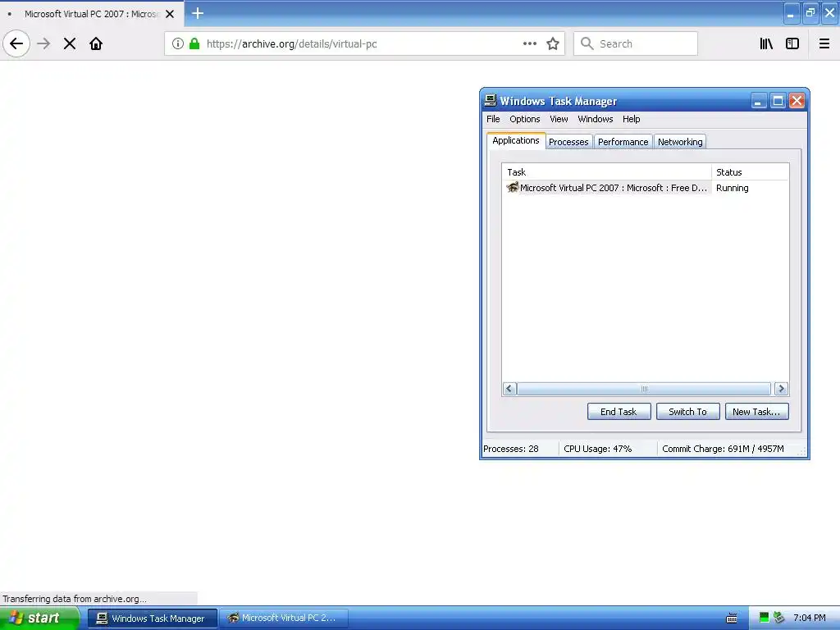Click the Firefox forward arrow
The image size is (840, 630).
[43, 43]
